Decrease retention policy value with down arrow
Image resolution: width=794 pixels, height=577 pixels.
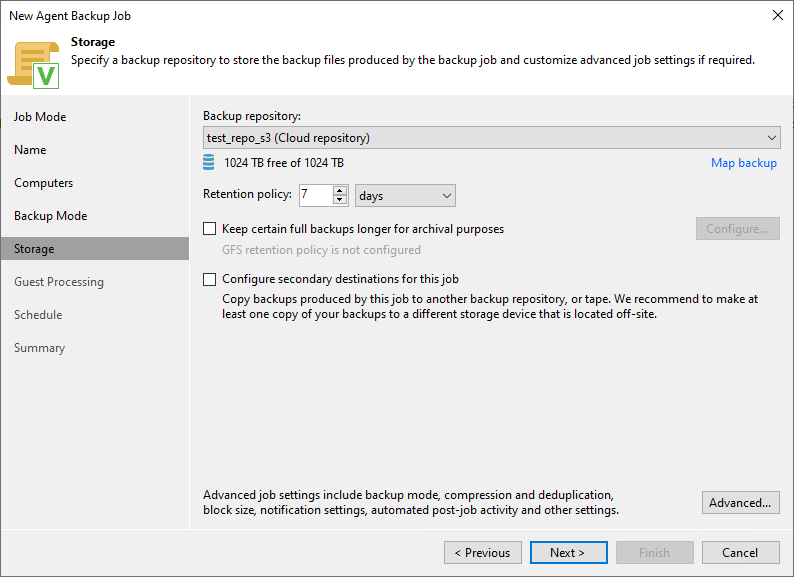pos(340,201)
